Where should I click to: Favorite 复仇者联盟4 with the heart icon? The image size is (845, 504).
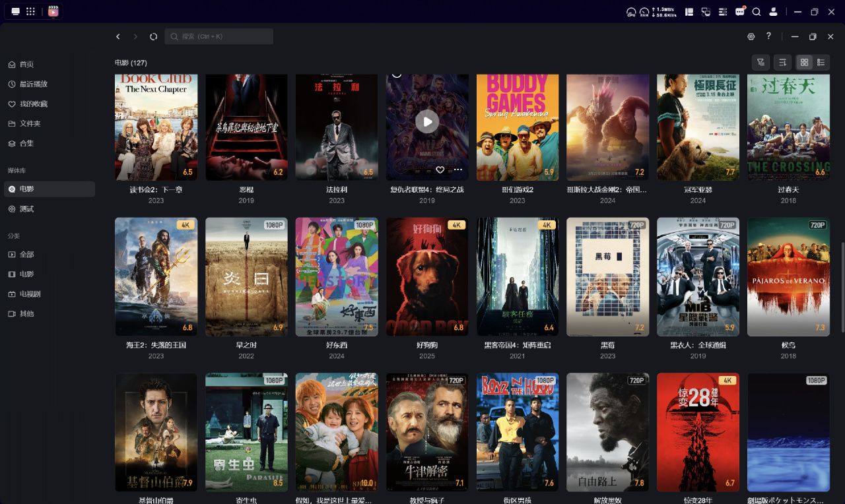(440, 170)
